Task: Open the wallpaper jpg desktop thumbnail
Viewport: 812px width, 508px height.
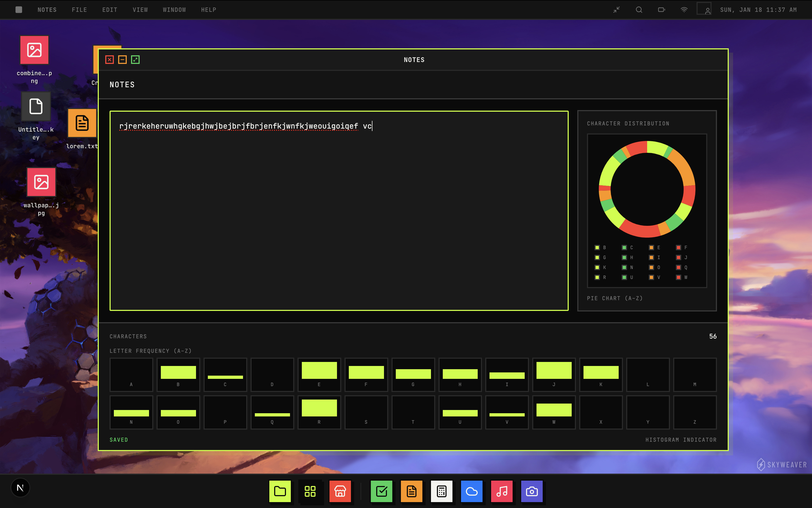Action: [41, 182]
